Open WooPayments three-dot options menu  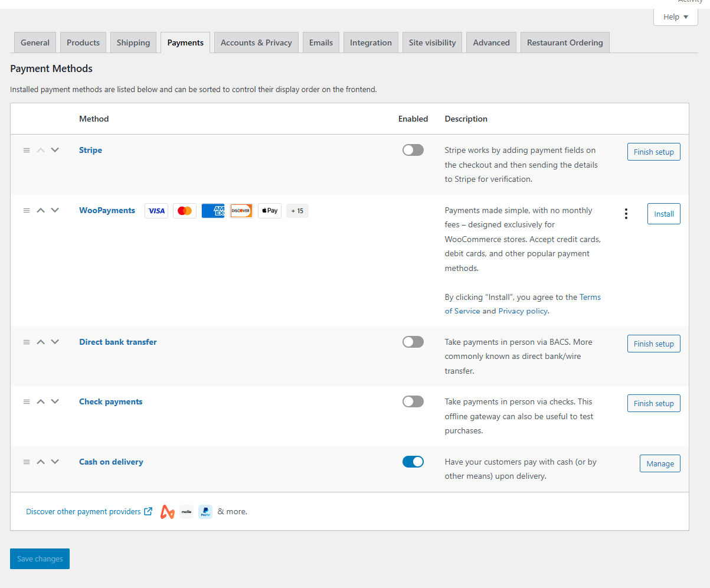click(626, 214)
